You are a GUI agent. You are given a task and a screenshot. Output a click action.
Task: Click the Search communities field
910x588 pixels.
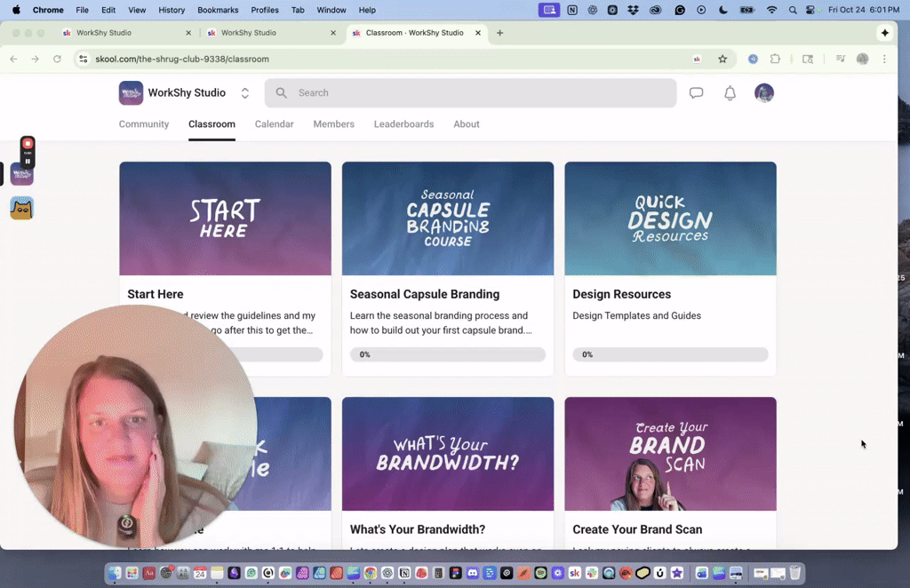point(470,92)
